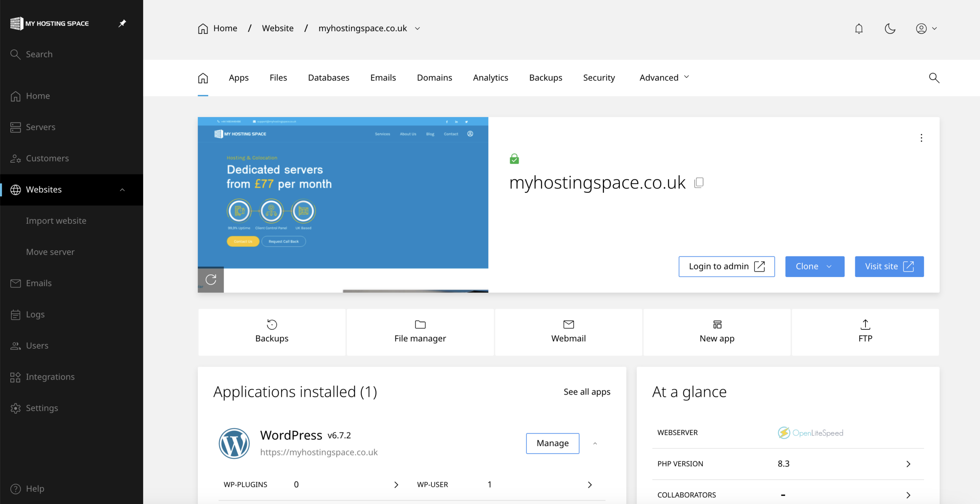Click the Visit site button

(x=889, y=266)
